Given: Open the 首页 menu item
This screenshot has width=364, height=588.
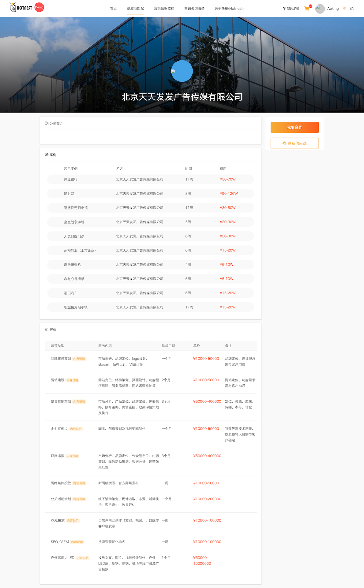Looking at the screenshot, I should point(113,9).
